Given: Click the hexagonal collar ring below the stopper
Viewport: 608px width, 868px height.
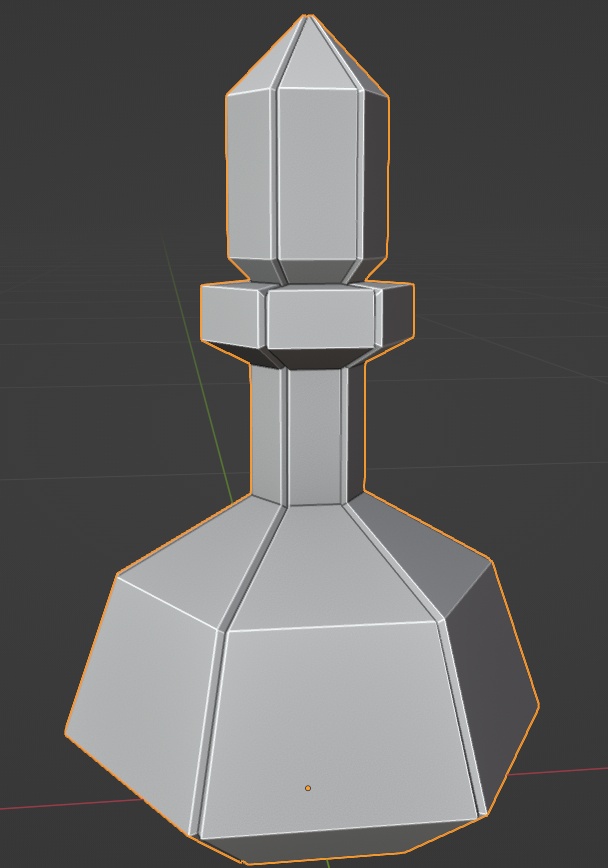Looking at the screenshot, I should (307, 324).
